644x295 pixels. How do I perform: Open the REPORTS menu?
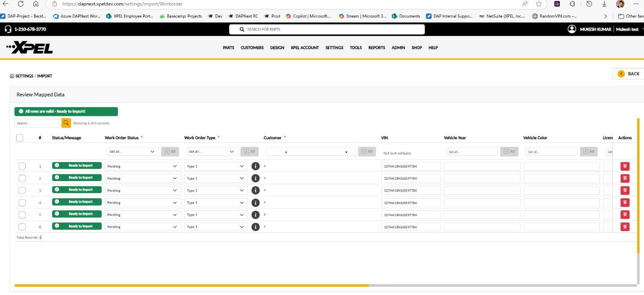click(x=377, y=48)
